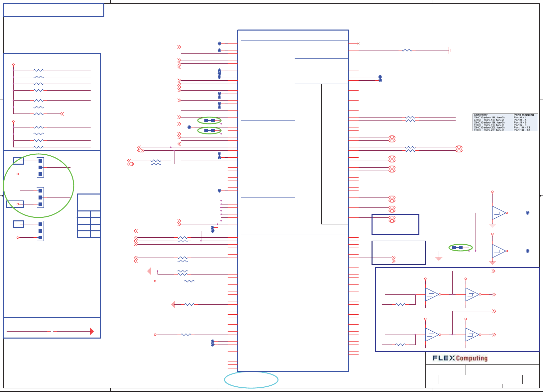The height and width of the screenshot is (392, 543).
Task: Select "Port 10 - 13" in OHCI0 dev-22 row
Action: 522,127
